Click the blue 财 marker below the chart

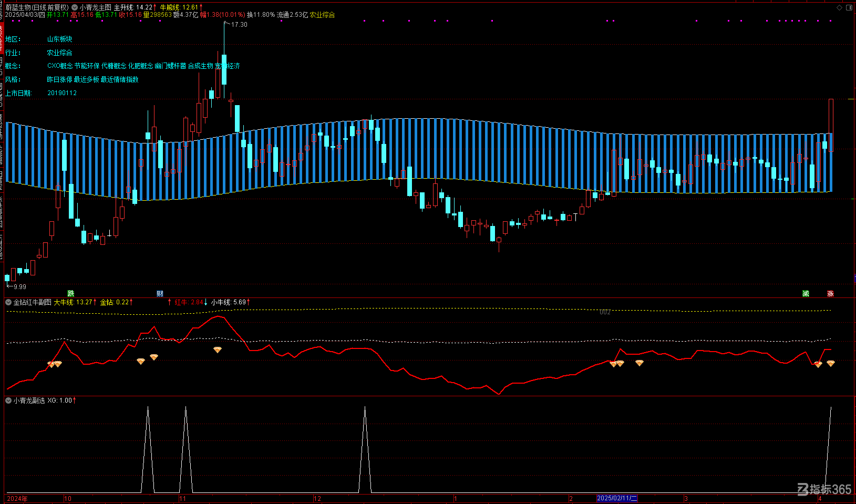[x=160, y=294]
